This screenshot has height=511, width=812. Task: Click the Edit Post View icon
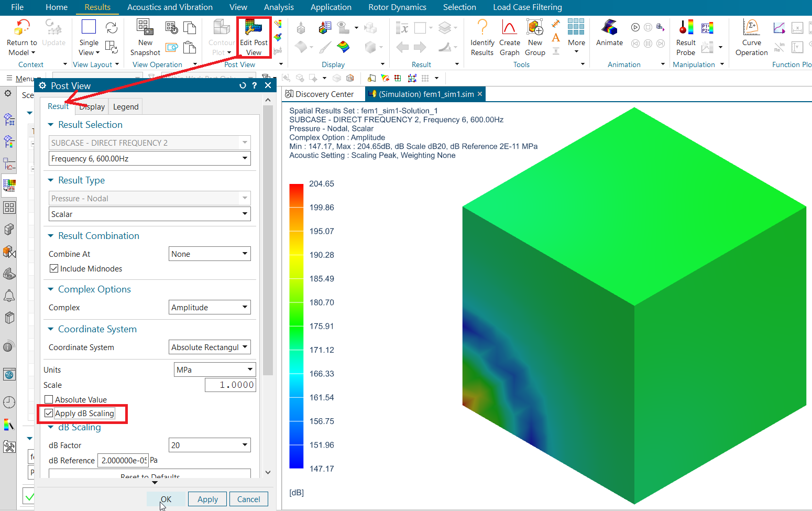click(254, 27)
